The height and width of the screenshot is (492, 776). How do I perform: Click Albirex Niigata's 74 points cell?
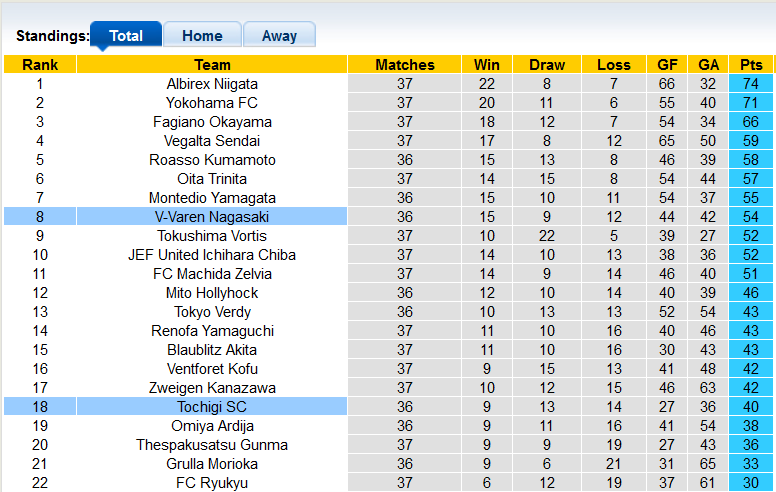click(751, 84)
